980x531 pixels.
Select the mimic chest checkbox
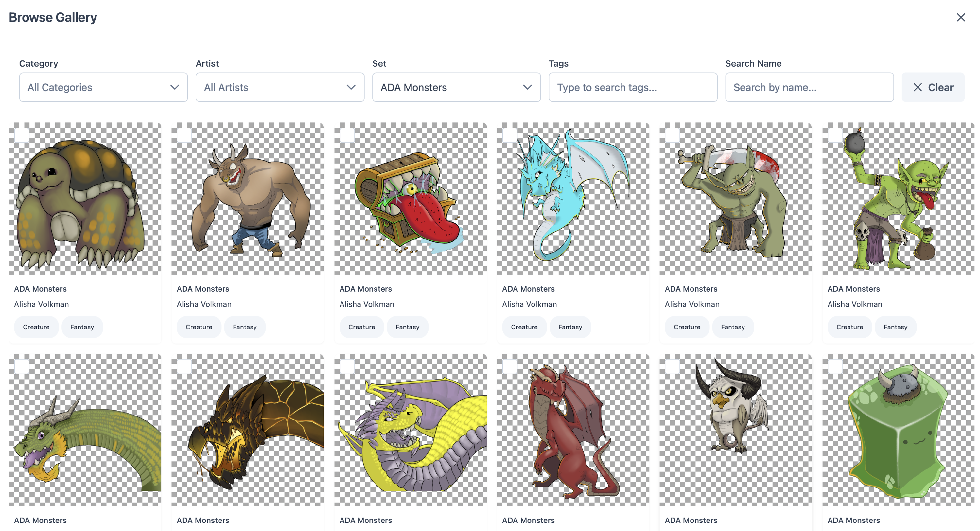pyautogui.click(x=347, y=136)
